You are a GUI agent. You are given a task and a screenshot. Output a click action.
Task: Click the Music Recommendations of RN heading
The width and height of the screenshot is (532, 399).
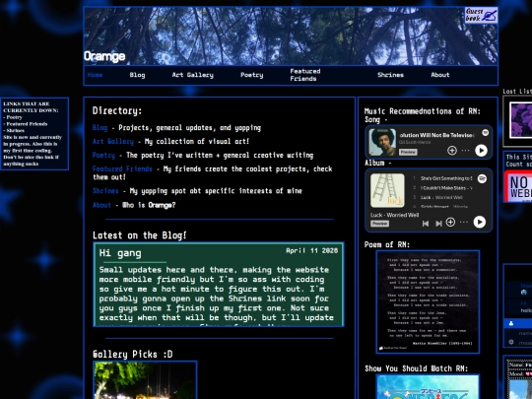[423, 111]
